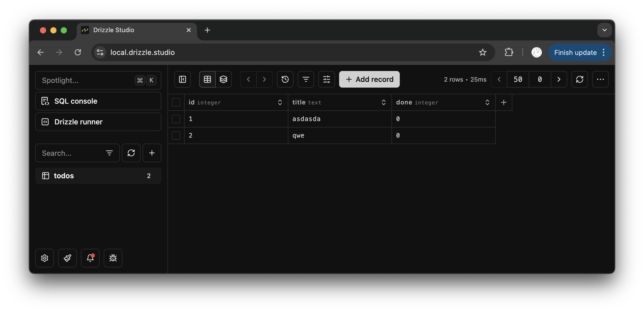Screen dimensions: 644x312
Task: Select the checkbox for row qwe
Action: pos(176,136)
